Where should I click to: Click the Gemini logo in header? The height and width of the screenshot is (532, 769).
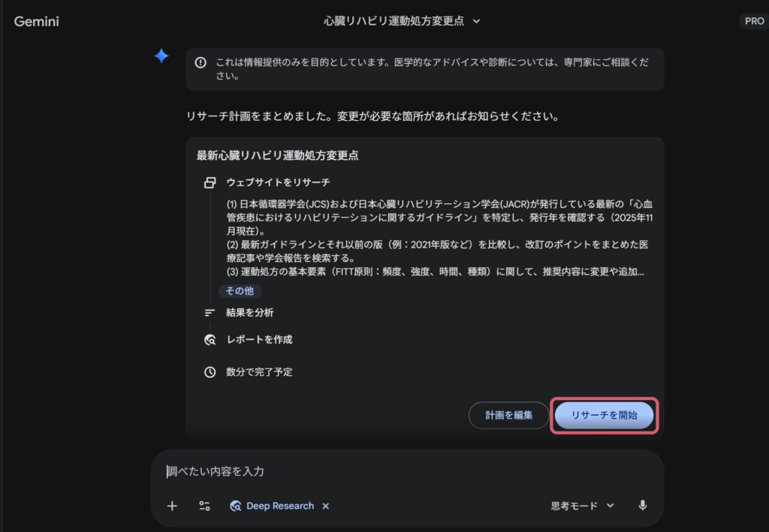point(36,21)
